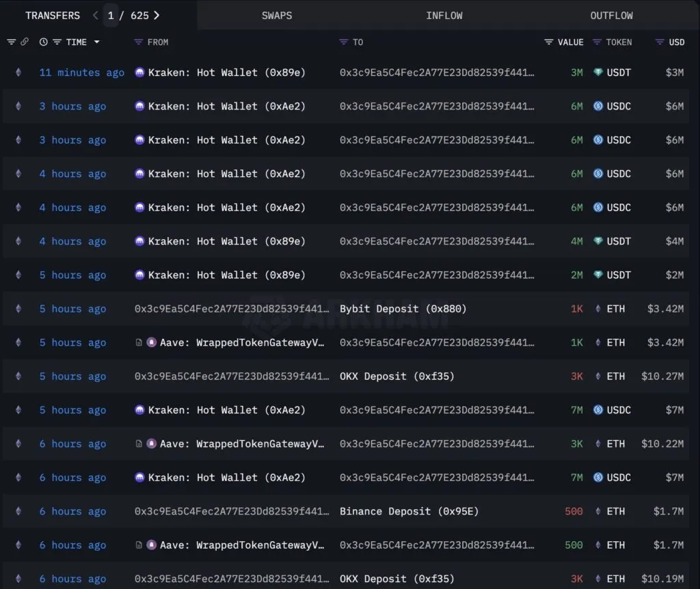Click Binance Deposit (0x95E) recipient
Viewport: 700px width, 589px height.
pyautogui.click(x=409, y=511)
